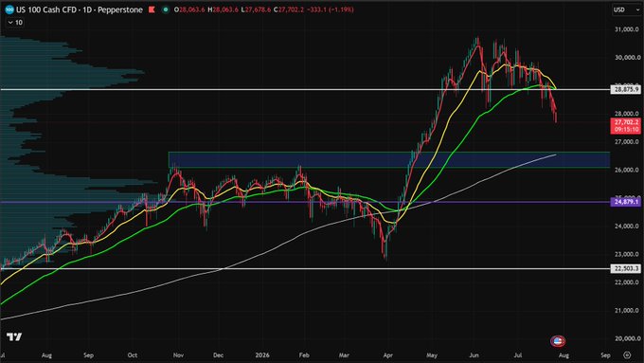Select the 22,503.3 horizontal line price label

click(625, 268)
